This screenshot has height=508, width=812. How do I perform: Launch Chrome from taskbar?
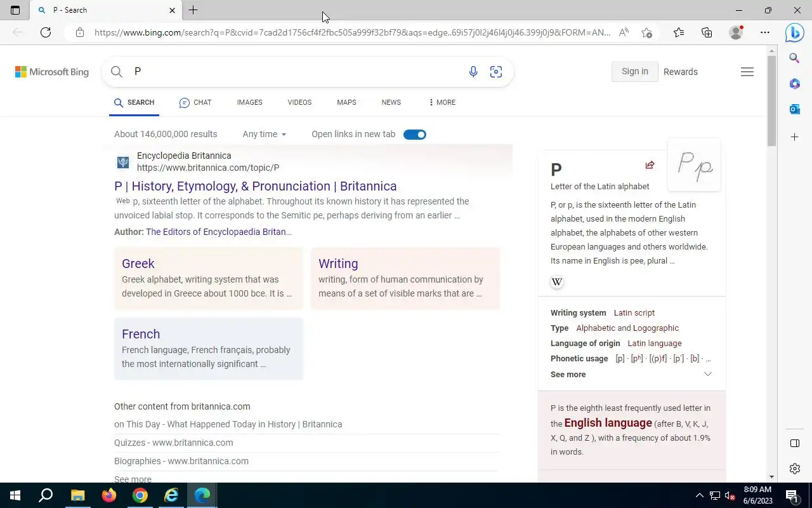(140, 495)
